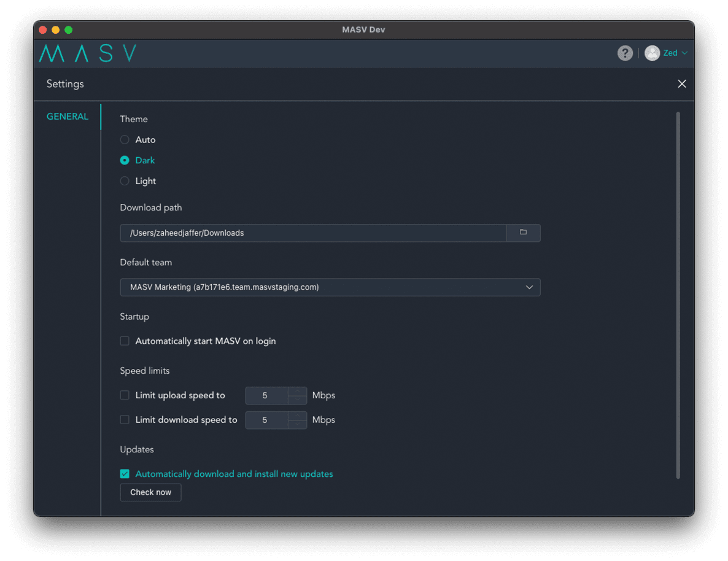Viewport: 728px width, 561px height.
Task: Enable Limit upload speed checkbox
Action: pos(125,395)
